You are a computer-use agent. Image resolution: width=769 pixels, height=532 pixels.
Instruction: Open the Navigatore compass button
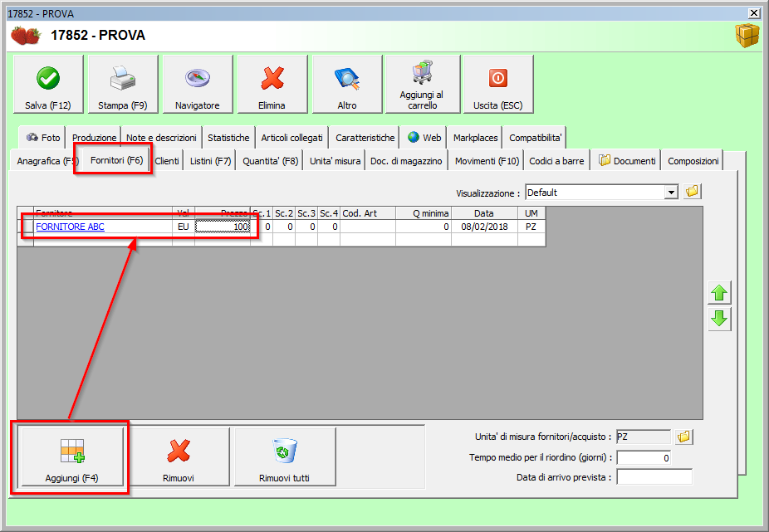tap(198, 85)
